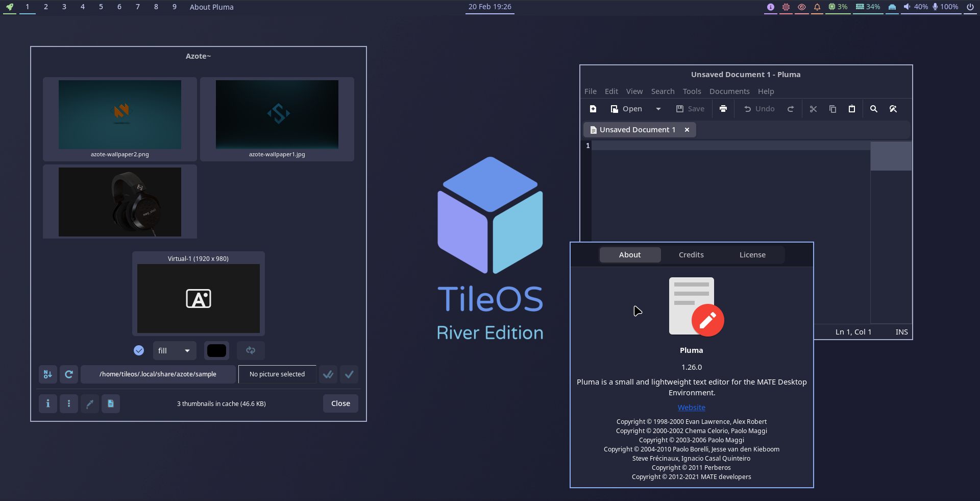This screenshot has height=501, width=980.
Task: Click the 40% volume indicator in the top bar
Action: pos(916,7)
